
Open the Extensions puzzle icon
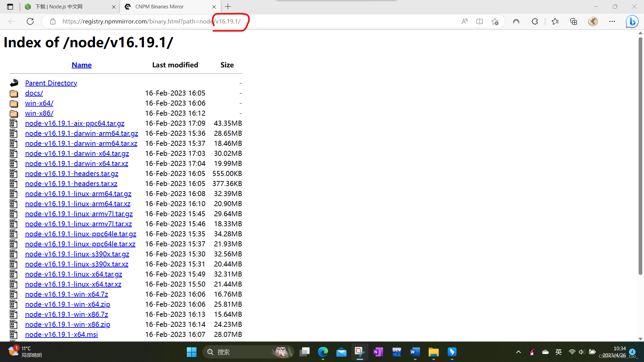tap(535, 21)
